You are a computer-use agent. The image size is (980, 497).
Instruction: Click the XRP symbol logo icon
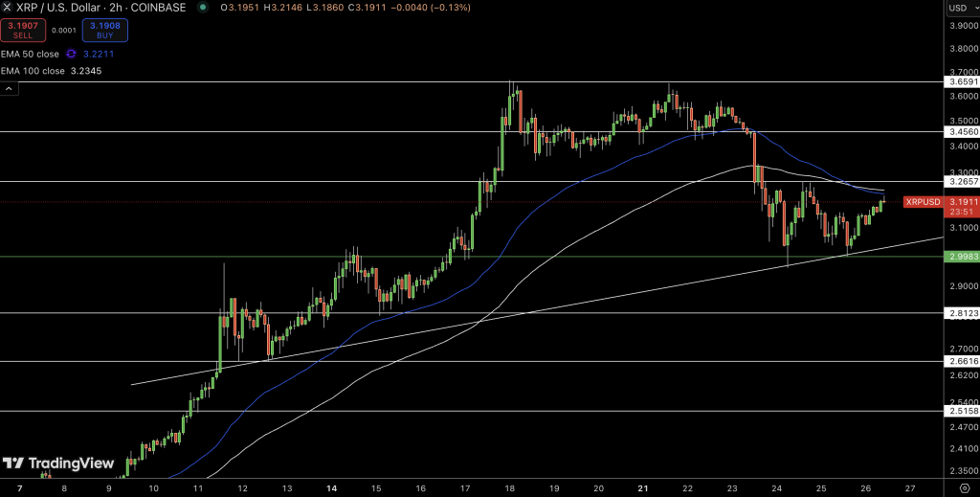tap(7, 8)
